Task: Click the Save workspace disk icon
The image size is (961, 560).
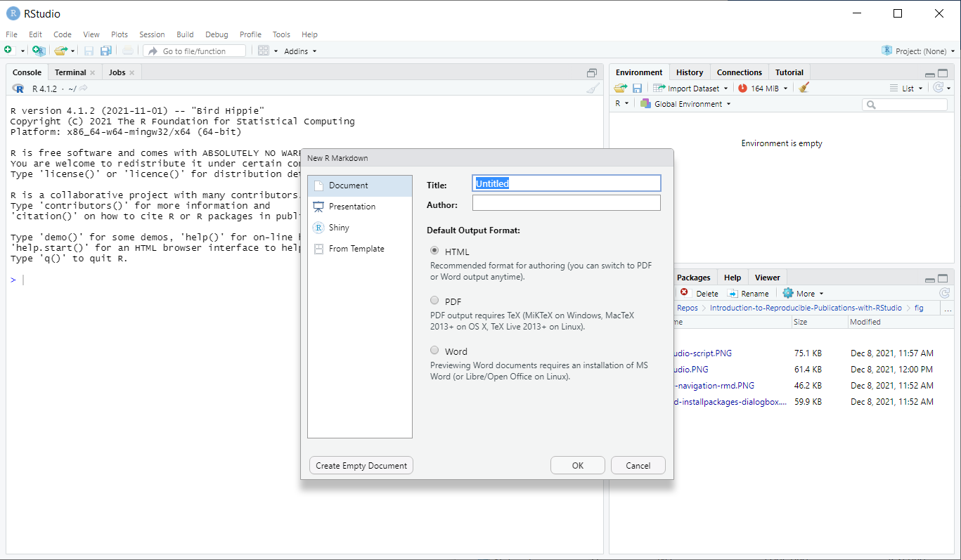Action: pos(637,89)
